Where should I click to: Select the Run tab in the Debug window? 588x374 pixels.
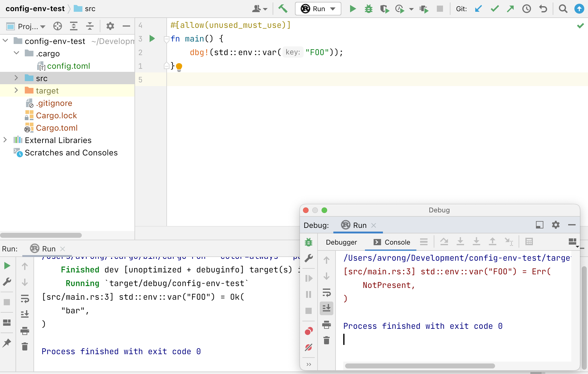pos(359,225)
